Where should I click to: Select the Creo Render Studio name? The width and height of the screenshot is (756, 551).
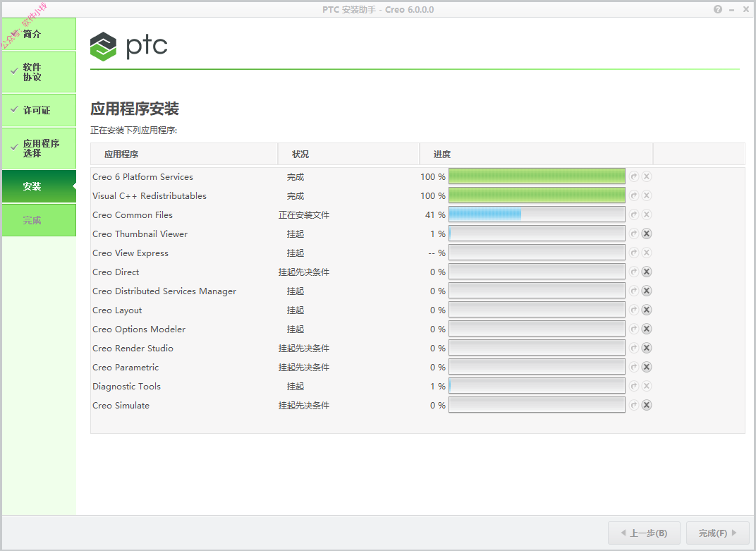click(133, 349)
